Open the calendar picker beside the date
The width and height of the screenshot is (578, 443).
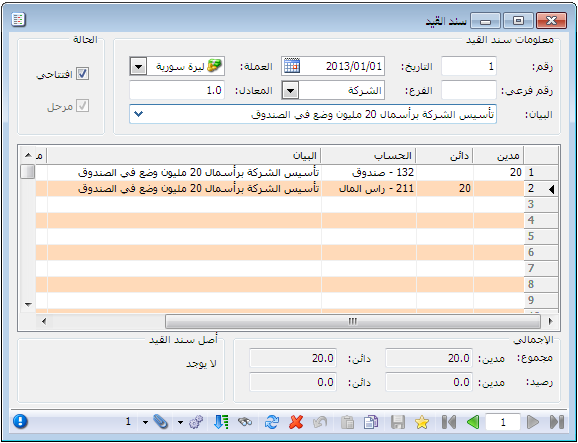click(292, 66)
